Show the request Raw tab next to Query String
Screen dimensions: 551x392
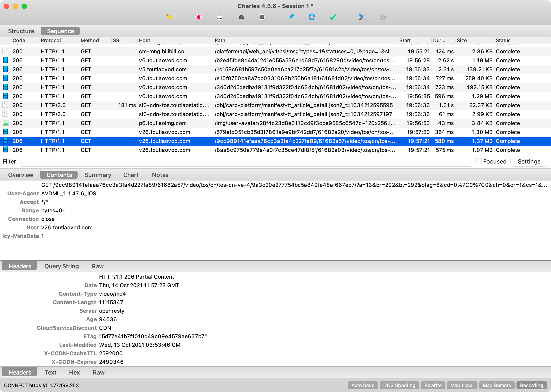[x=98, y=266]
